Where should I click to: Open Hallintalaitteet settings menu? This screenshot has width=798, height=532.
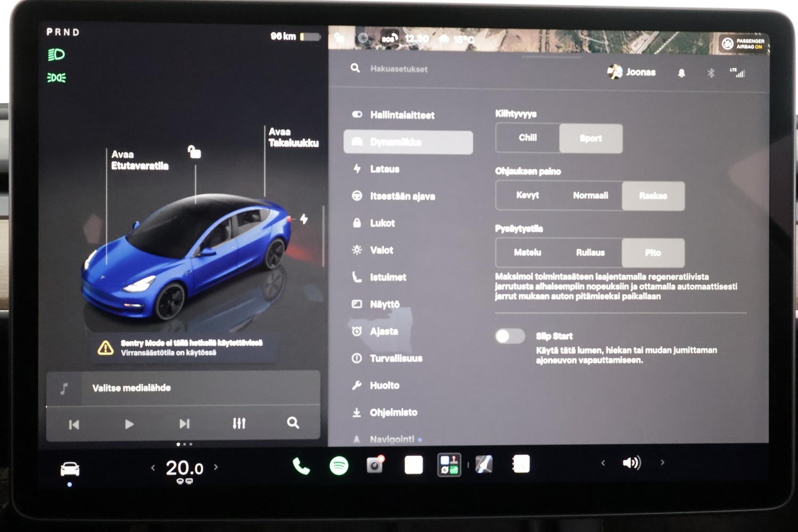(x=408, y=115)
